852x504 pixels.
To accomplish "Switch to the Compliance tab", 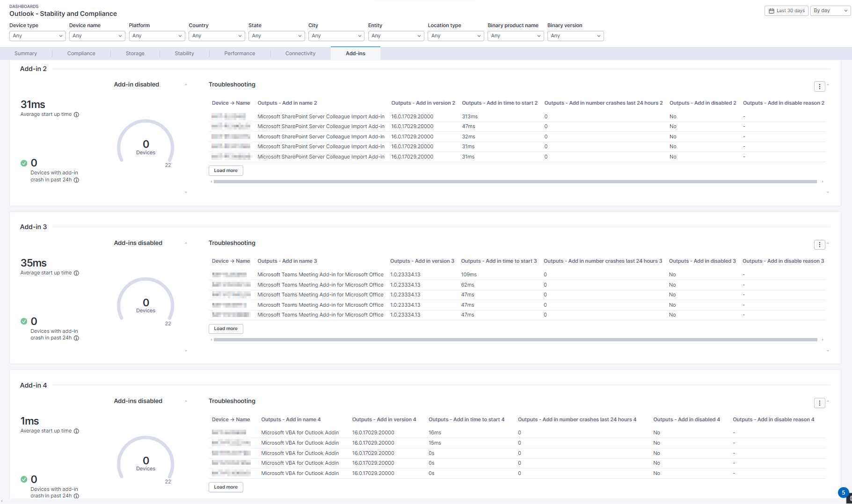I will pos(81,54).
